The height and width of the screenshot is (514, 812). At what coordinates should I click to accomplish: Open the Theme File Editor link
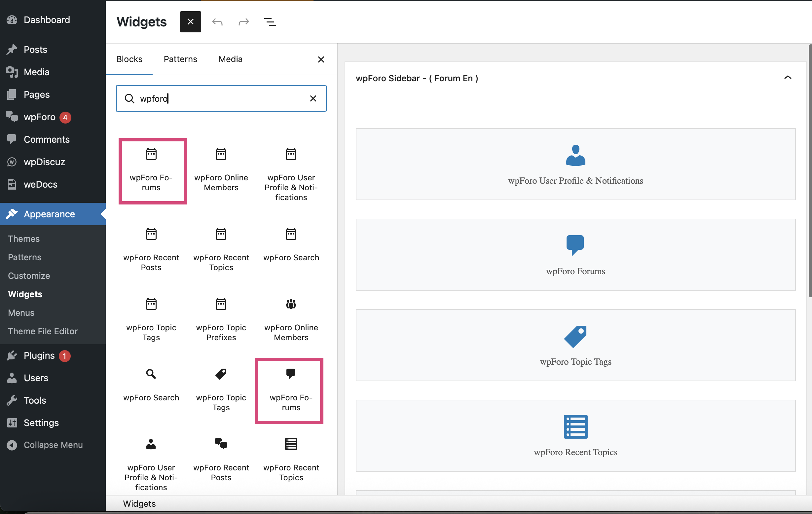43,331
